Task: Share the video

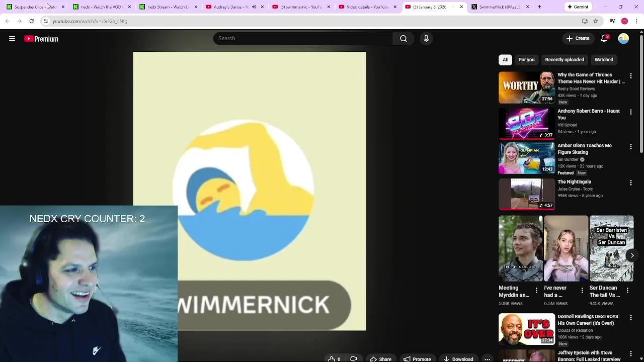Action: coord(380,359)
